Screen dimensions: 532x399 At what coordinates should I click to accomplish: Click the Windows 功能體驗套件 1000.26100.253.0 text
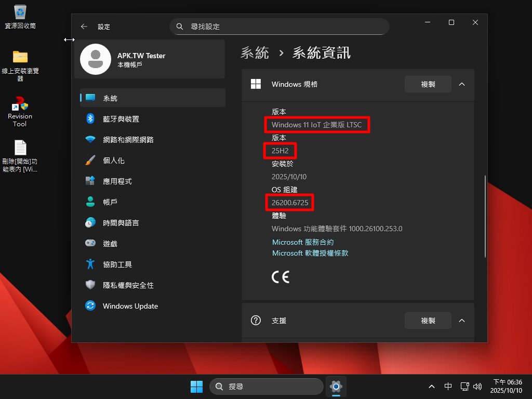tap(337, 229)
